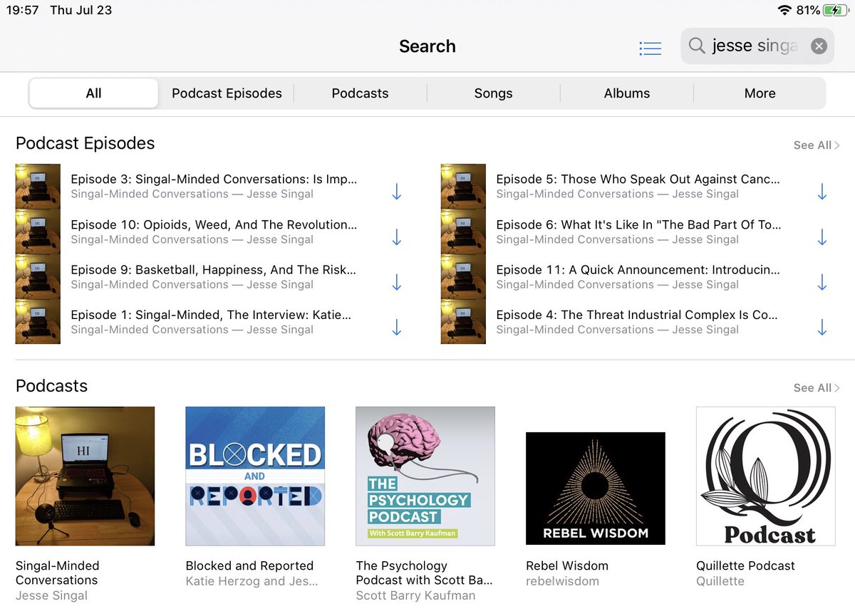Open Episode 1 Singal-Minded Interview title

tap(211, 315)
